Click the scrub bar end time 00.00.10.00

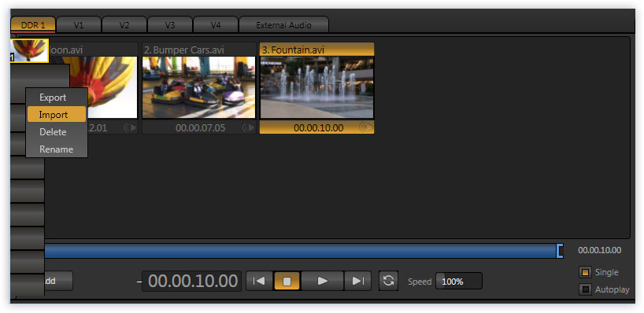click(599, 250)
